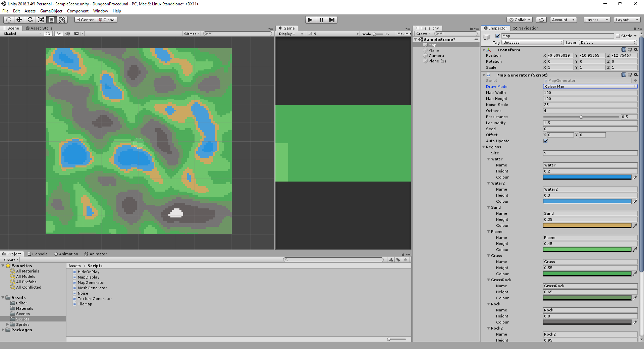This screenshot has width=644, height=349.
Task: Open the Layers dropdown
Action: (596, 20)
